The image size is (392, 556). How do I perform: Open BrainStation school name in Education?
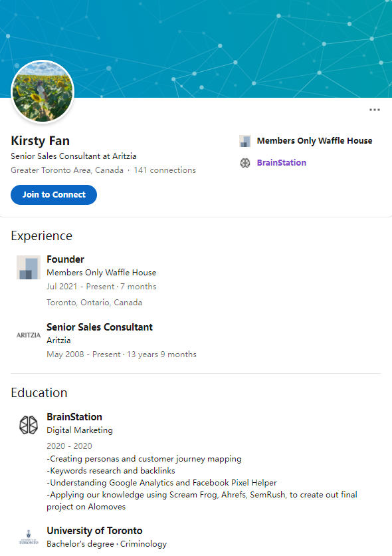pyautogui.click(x=74, y=416)
